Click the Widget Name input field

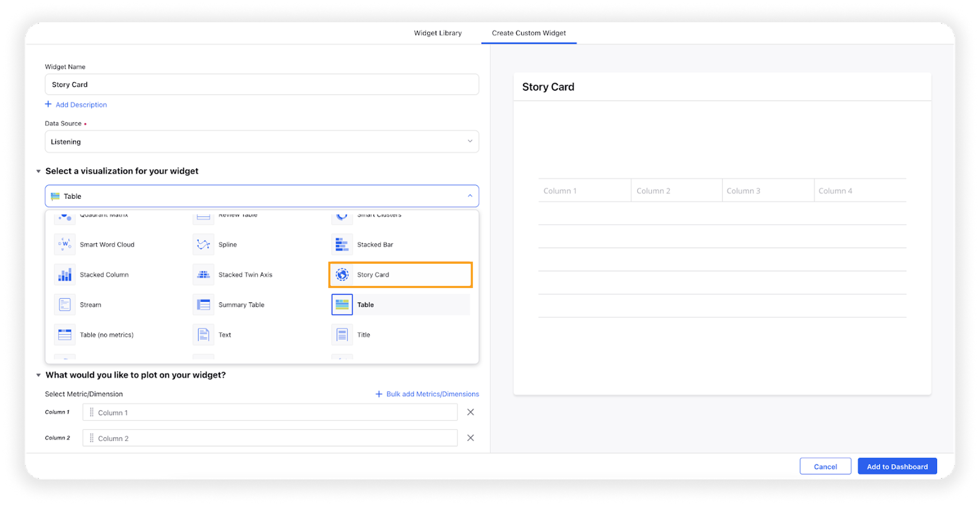coord(262,84)
